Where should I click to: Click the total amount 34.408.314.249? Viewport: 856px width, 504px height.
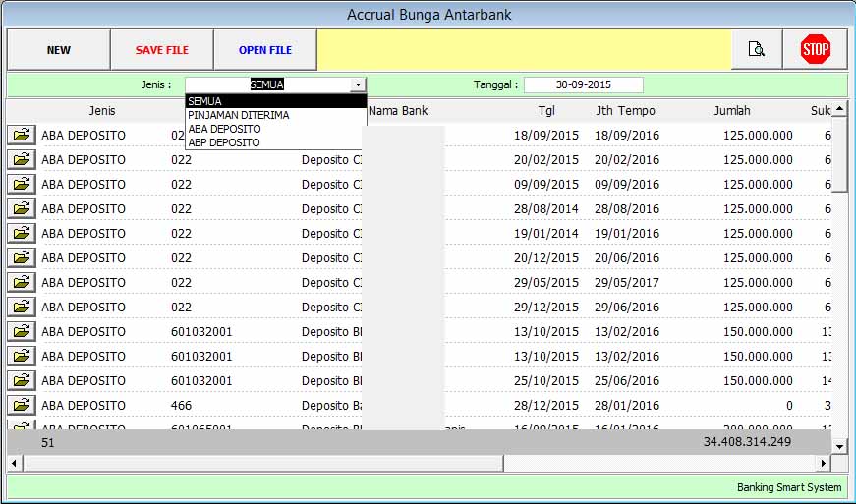tap(747, 442)
